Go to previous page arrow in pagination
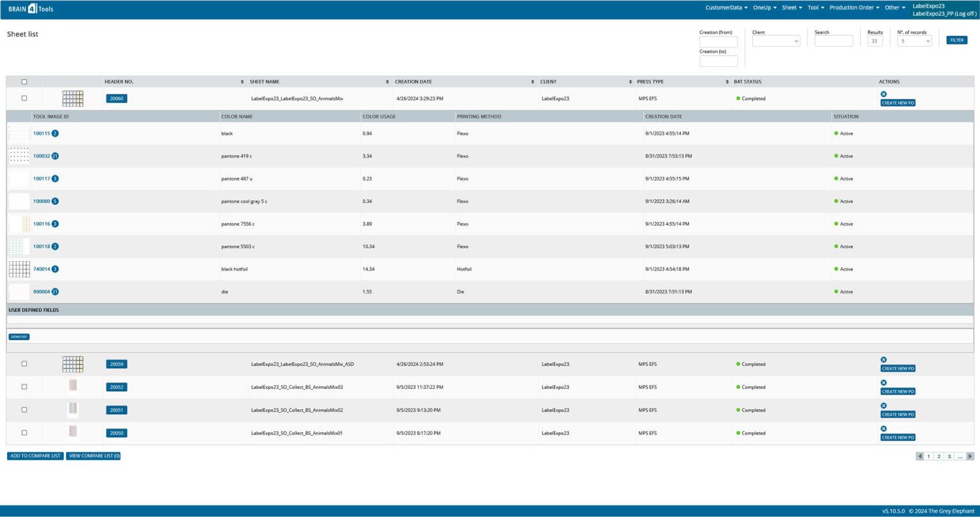 (919, 456)
